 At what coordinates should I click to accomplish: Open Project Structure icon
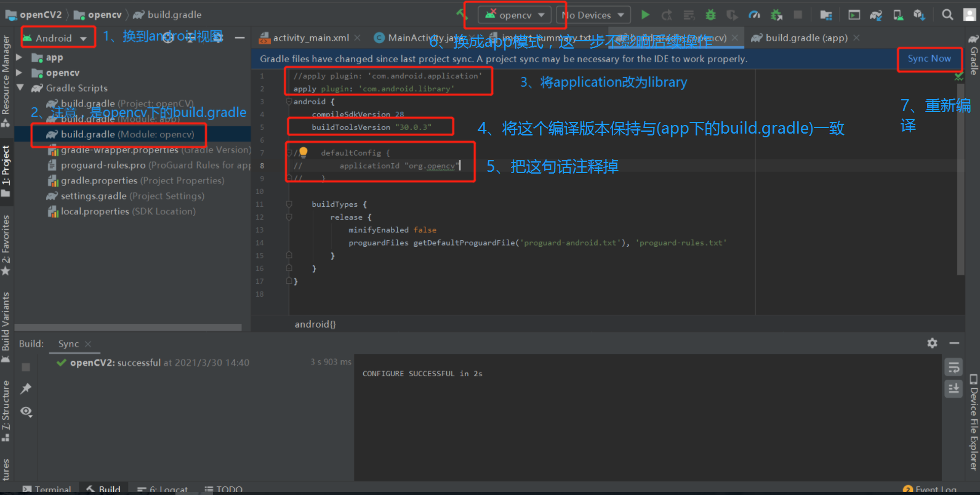(826, 15)
